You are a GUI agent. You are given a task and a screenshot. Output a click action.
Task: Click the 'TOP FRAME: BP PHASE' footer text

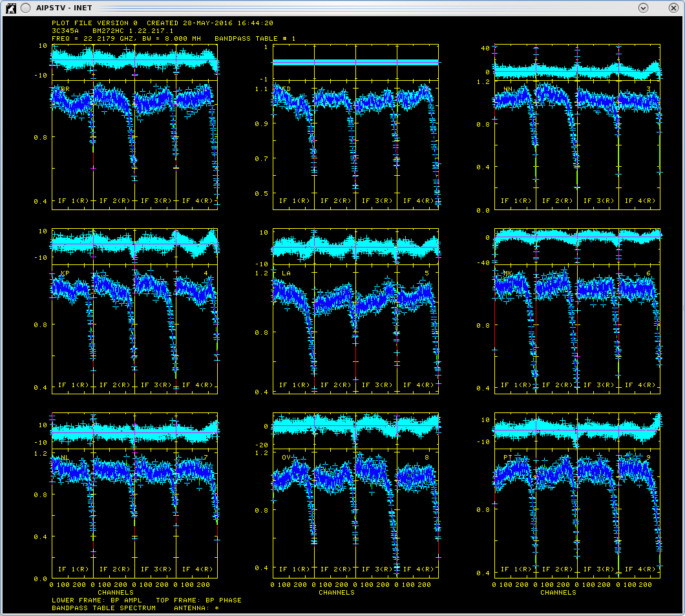point(199,600)
